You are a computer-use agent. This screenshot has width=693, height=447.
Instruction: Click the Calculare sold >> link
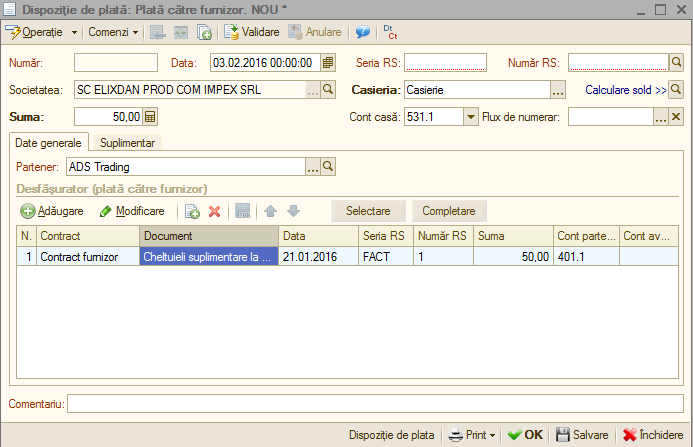625,90
